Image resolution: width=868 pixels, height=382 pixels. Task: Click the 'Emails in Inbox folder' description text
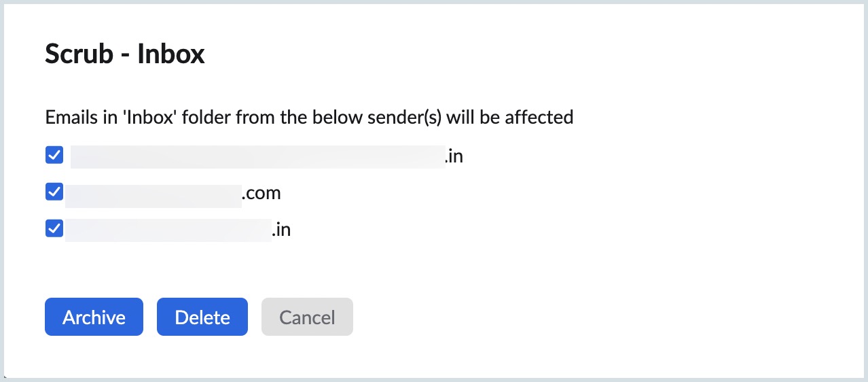pyautogui.click(x=309, y=117)
